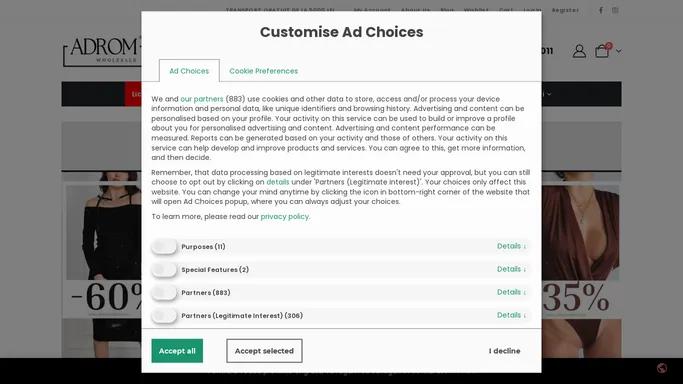Image resolution: width=683 pixels, height=384 pixels.
Task: Expand Details for Partners (Legitimate Interest)
Action: pos(511,315)
